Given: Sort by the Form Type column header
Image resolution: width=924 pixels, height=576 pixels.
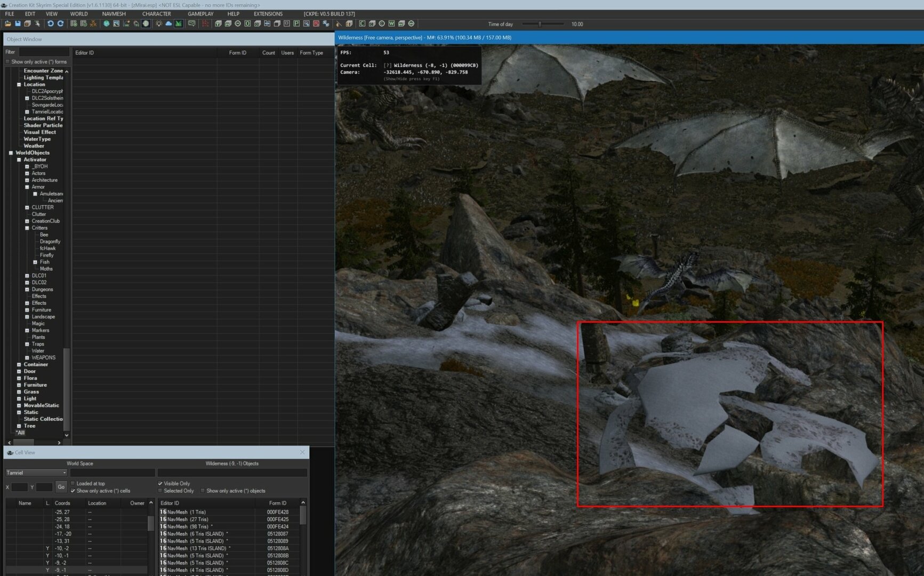Looking at the screenshot, I should click(x=315, y=53).
